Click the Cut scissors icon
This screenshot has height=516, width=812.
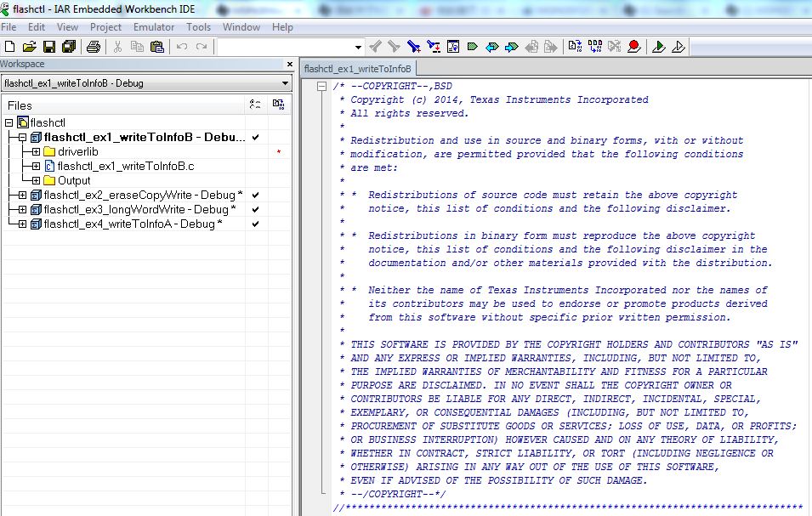click(117, 47)
